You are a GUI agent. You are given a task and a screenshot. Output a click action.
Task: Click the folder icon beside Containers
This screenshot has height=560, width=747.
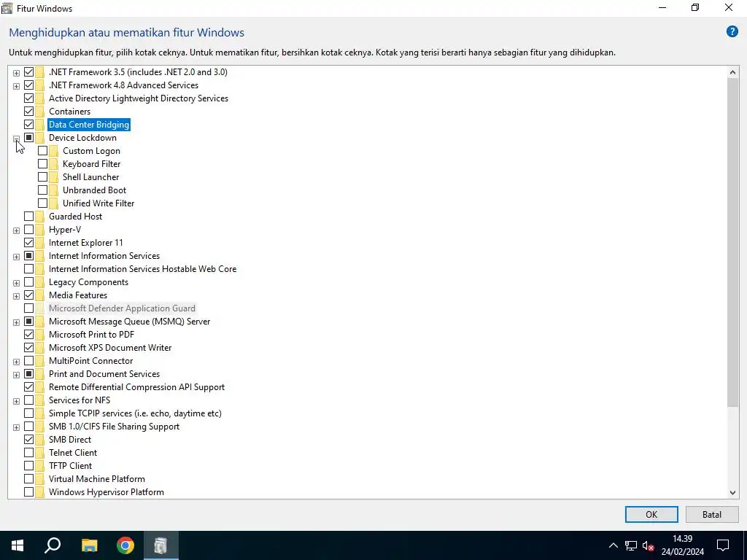[39, 112]
